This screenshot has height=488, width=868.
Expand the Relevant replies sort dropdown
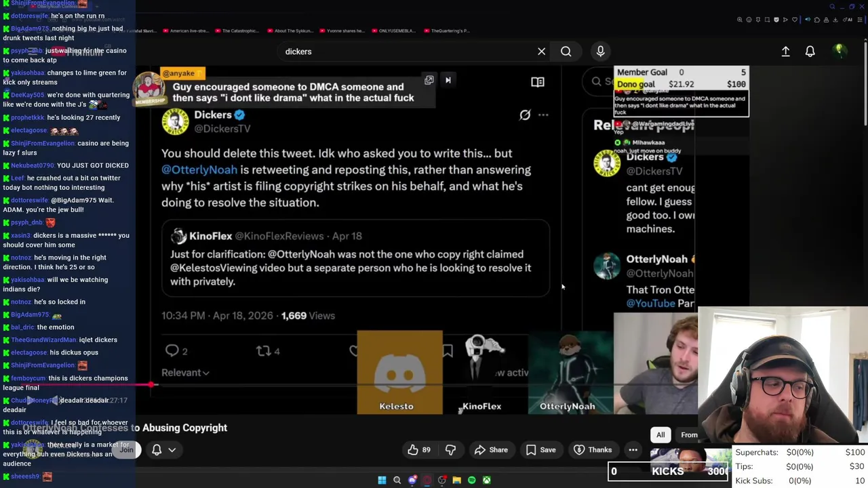click(185, 372)
